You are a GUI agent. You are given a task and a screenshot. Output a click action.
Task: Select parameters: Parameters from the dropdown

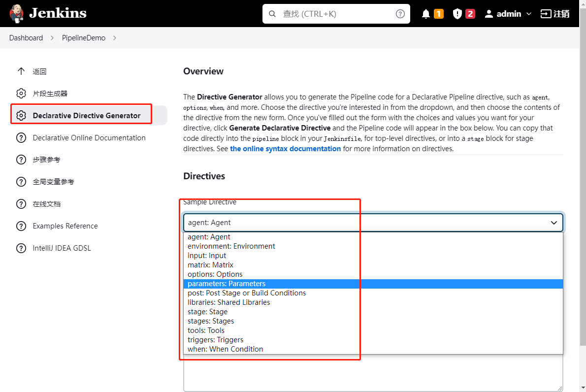coord(227,284)
